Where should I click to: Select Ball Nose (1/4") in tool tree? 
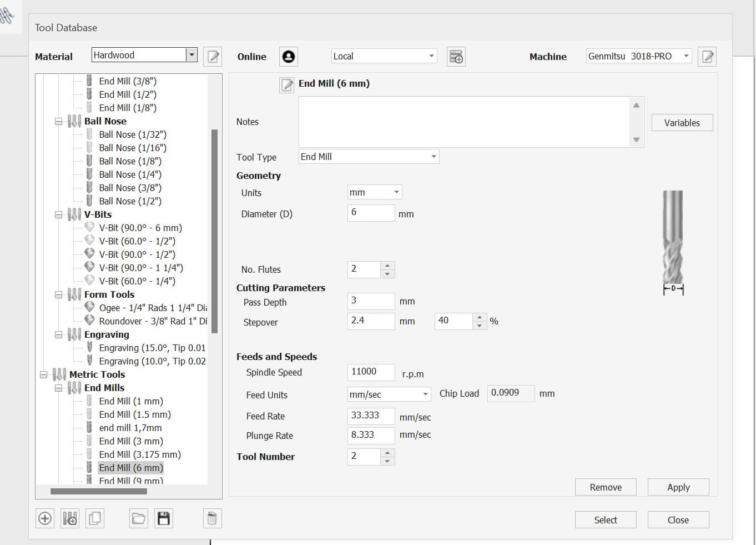pos(130,174)
